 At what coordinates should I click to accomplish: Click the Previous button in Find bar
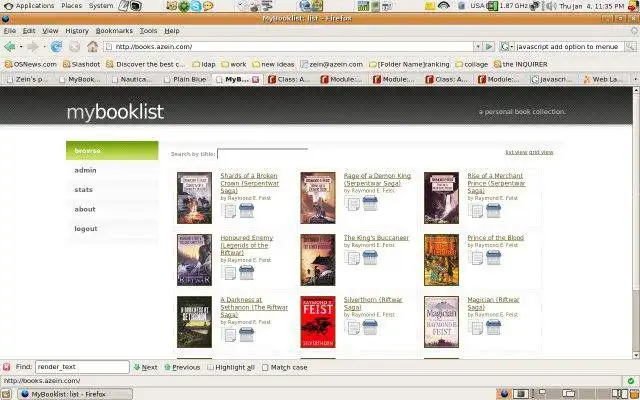[x=182, y=367]
